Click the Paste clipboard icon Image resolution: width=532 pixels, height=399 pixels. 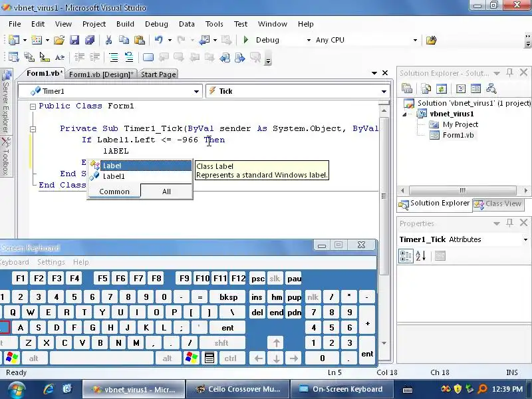139,40
